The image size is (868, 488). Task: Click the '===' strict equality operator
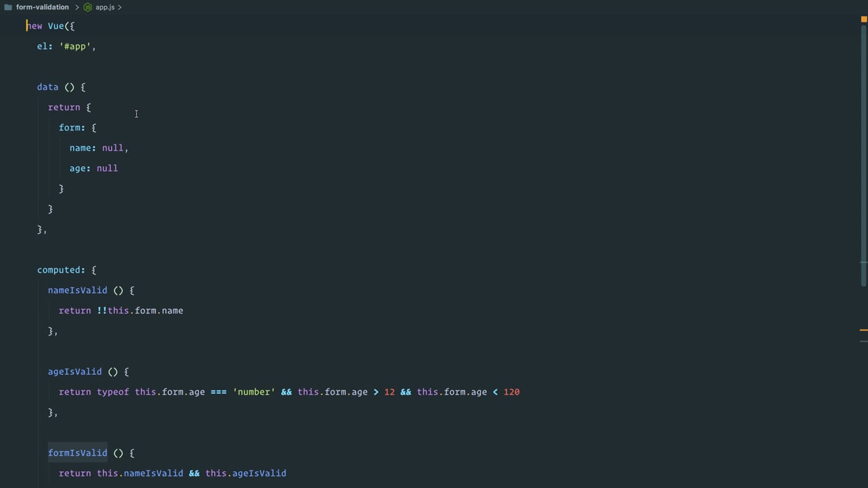point(218,392)
